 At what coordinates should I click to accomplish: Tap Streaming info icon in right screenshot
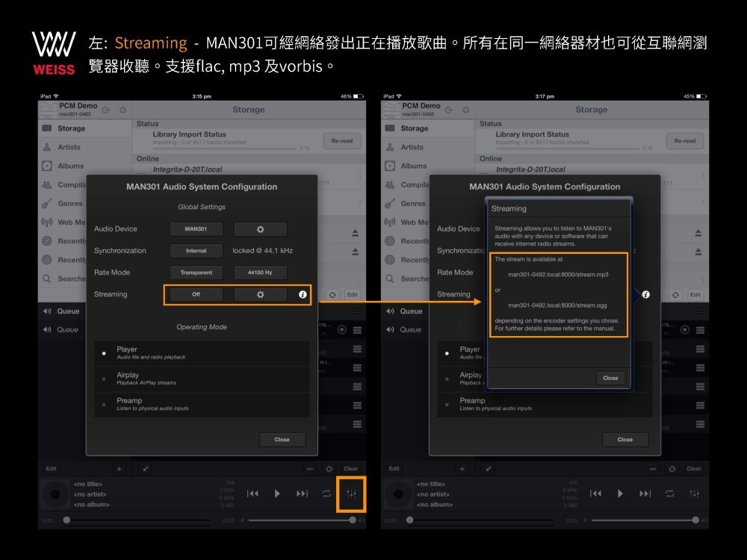coord(645,294)
